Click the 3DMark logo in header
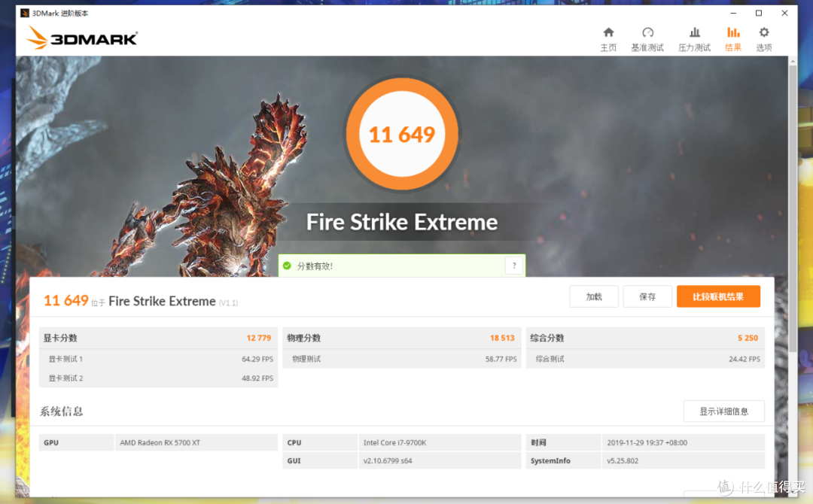813x504 pixels. coord(82,38)
